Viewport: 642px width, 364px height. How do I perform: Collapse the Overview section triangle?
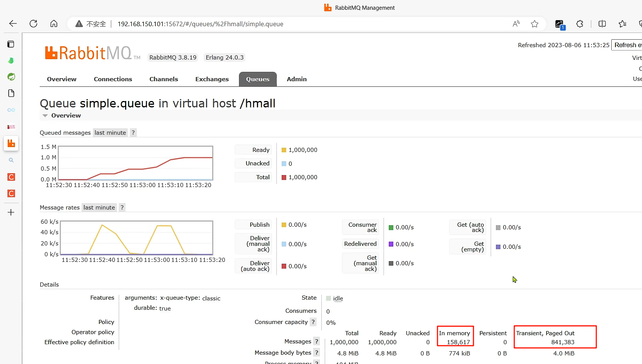pos(45,116)
